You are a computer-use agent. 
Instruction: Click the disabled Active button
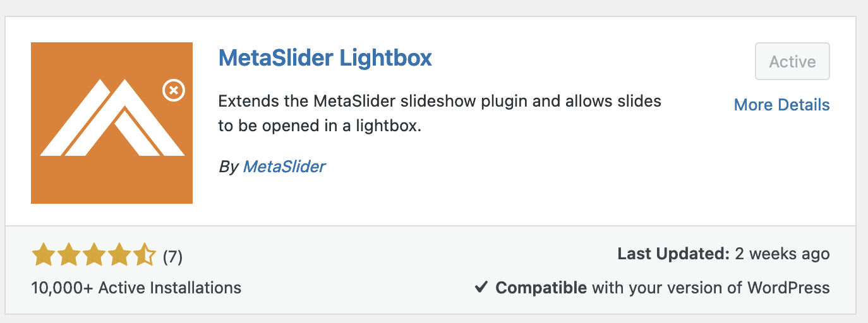[x=792, y=62]
